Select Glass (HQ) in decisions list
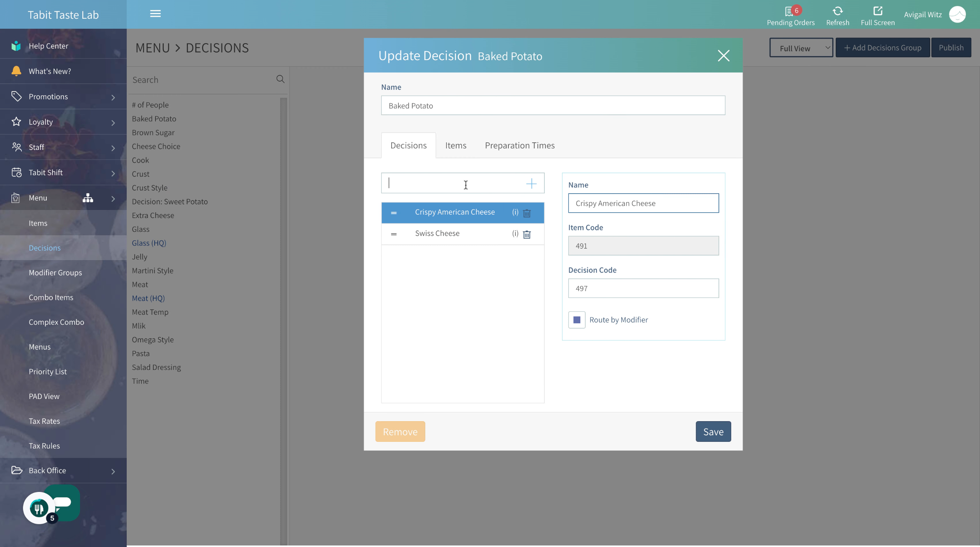 click(149, 243)
